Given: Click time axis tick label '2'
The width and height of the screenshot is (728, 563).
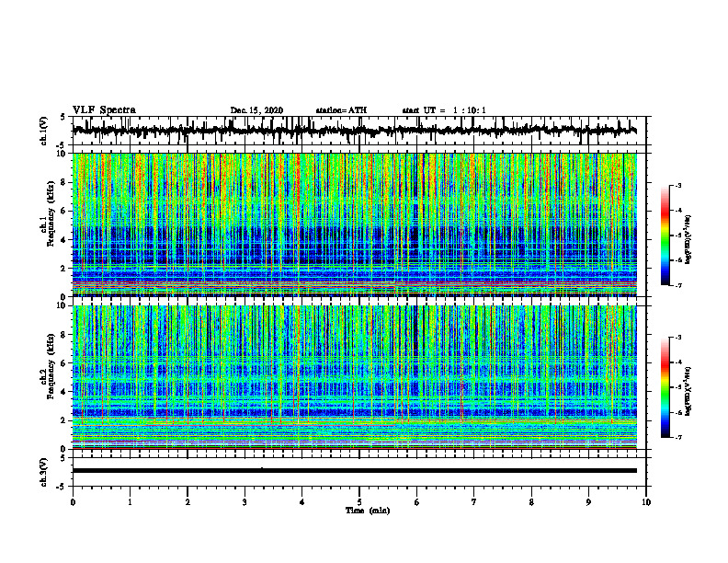Looking at the screenshot, I should (x=188, y=502).
